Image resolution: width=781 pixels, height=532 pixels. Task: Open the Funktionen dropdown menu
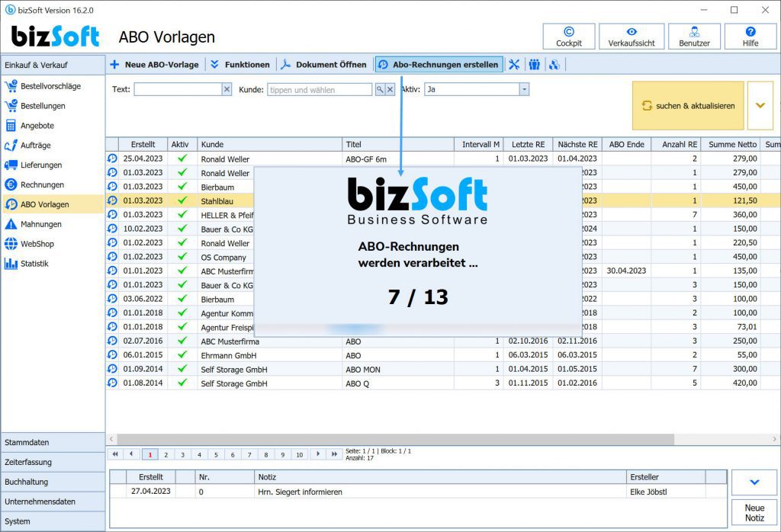coord(240,65)
